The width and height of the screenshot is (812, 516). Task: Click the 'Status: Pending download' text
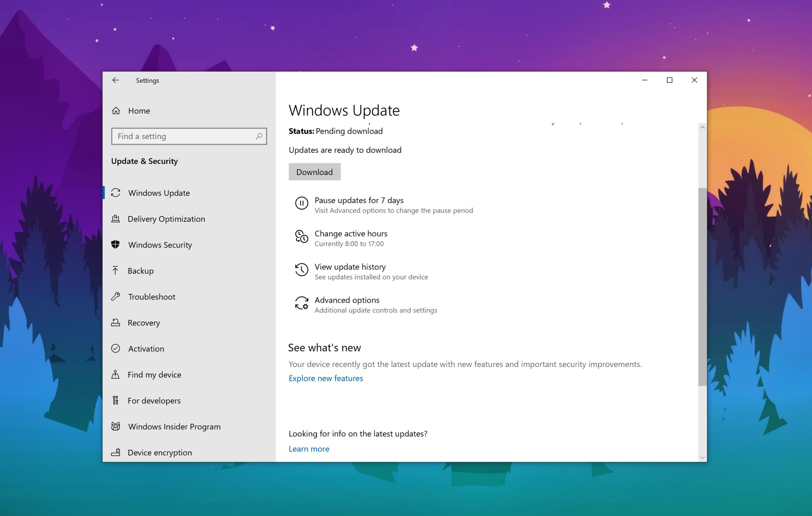point(336,131)
